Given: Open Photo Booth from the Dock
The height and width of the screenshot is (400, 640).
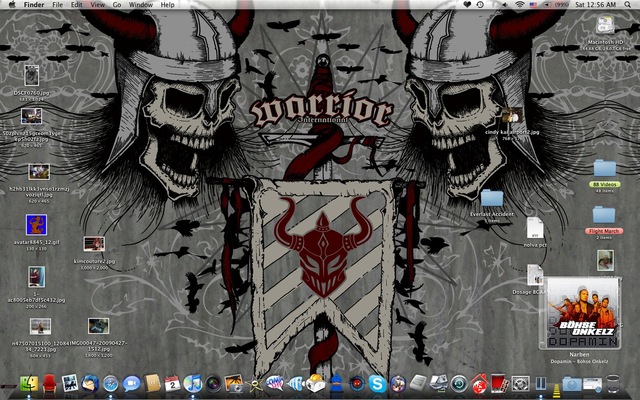Looking at the screenshot, I should click(x=500, y=384).
